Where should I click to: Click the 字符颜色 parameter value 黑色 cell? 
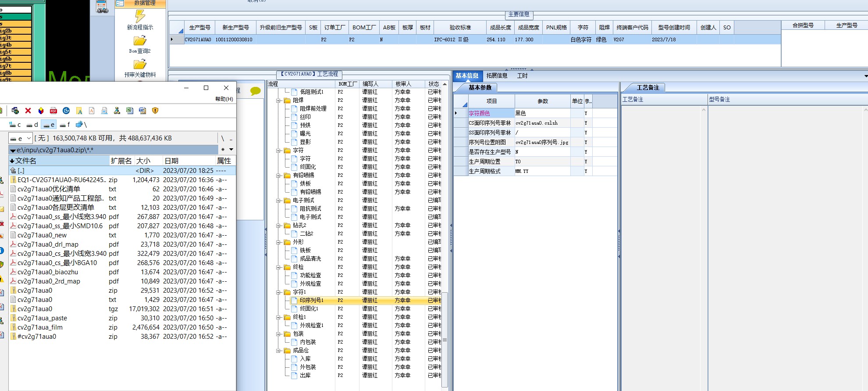[x=542, y=113]
